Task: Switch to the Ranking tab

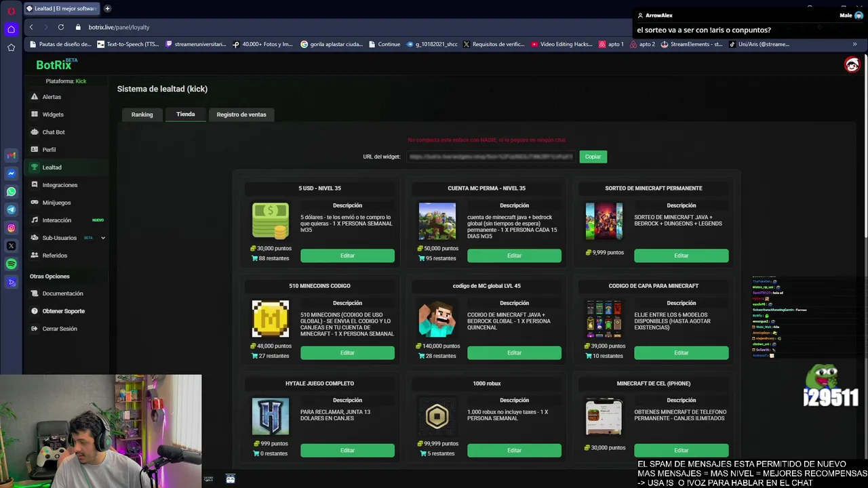Action: coord(142,115)
